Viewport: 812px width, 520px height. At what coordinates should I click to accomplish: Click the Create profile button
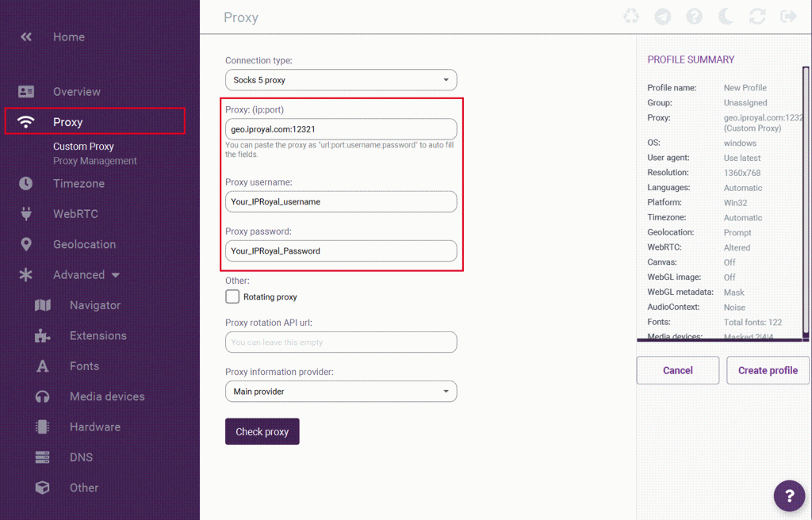[768, 370]
